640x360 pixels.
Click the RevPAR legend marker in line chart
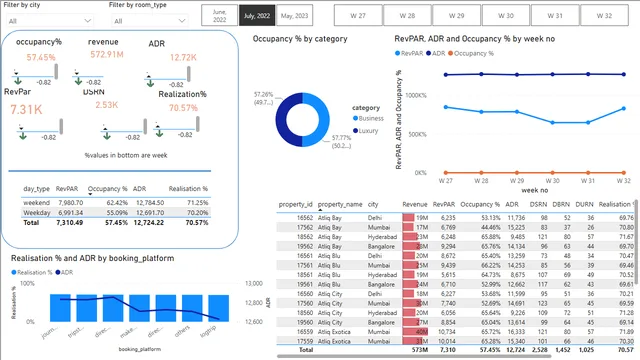click(397, 53)
